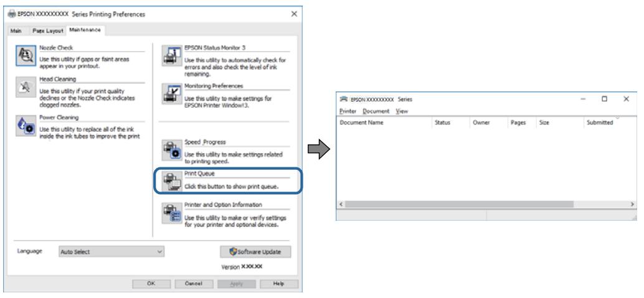
Task: Open the Speed & Progress settings icon
Action: click(171, 150)
